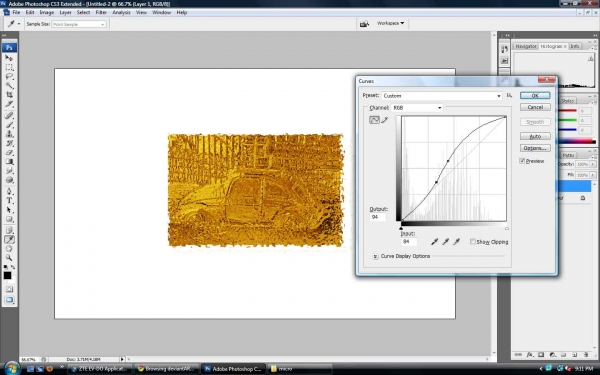600x375 pixels.
Task: Select the Type tool
Action: [x=9, y=201]
